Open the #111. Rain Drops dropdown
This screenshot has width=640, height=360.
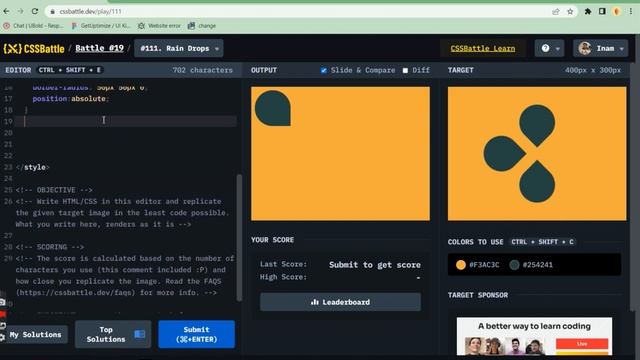pyautogui.click(x=179, y=48)
